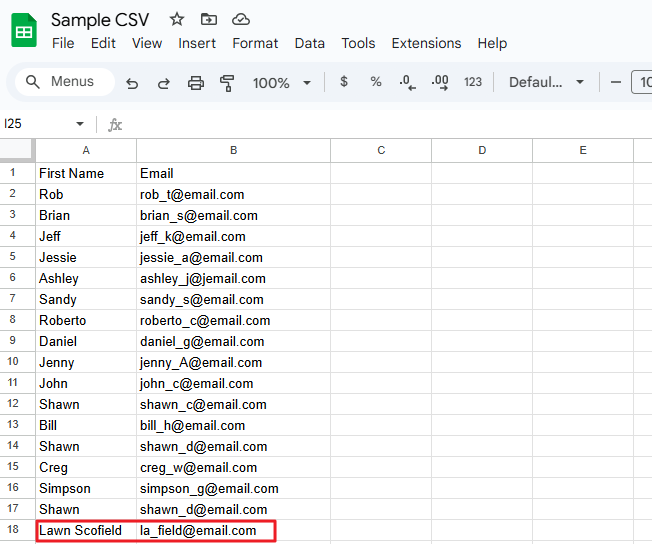This screenshot has height=544, width=652.
Task: Click the Google Sheets home logo
Action: click(24, 31)
